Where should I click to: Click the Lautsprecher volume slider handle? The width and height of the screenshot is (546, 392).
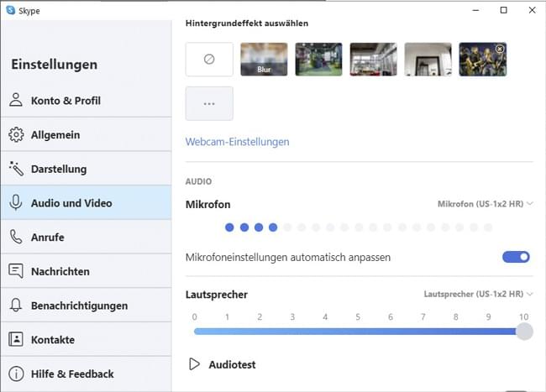524,331
